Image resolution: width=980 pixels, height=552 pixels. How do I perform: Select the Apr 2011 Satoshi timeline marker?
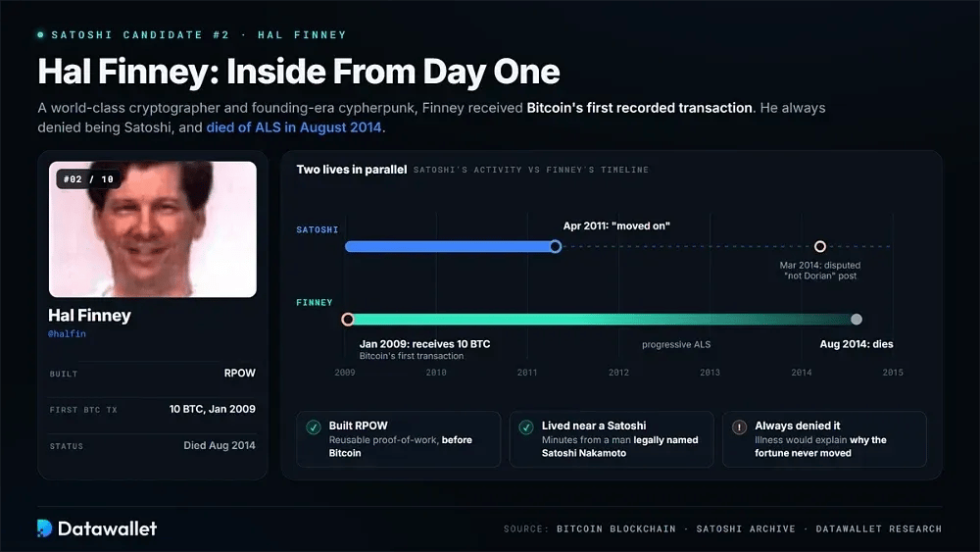[555, 246]
